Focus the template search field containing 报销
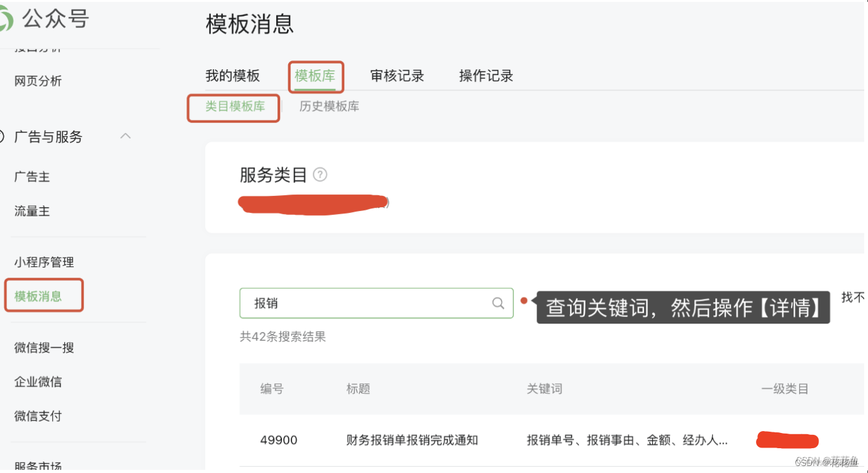The height and width of the screenshot is (473, 868). (x=376, y=303)
